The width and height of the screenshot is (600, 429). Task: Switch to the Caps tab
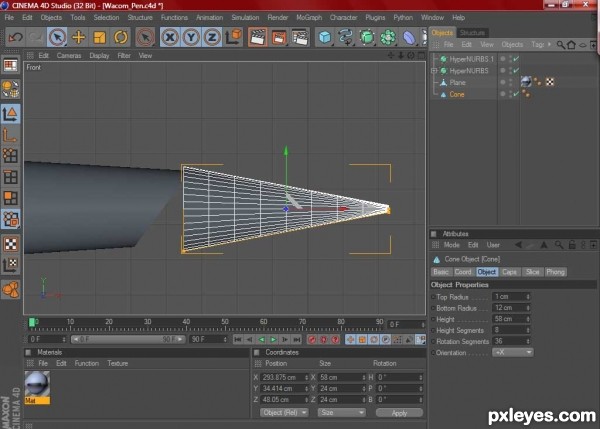[x=509, y=272]
